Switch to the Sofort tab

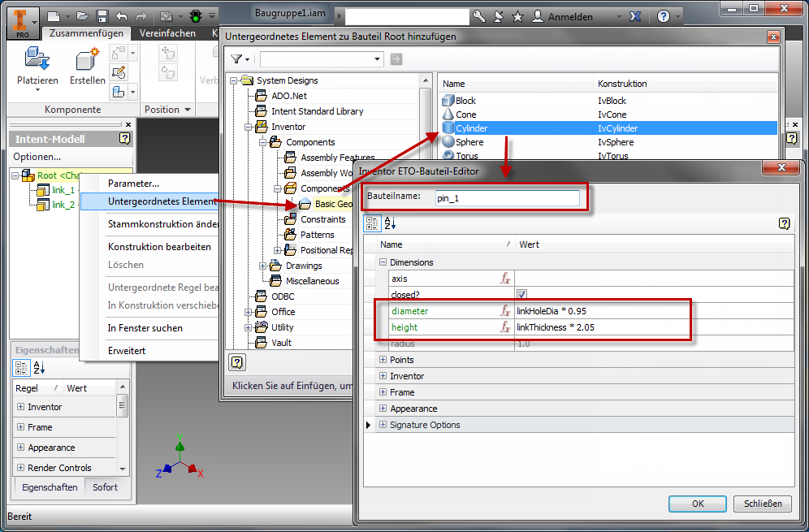tap(106, 487)
